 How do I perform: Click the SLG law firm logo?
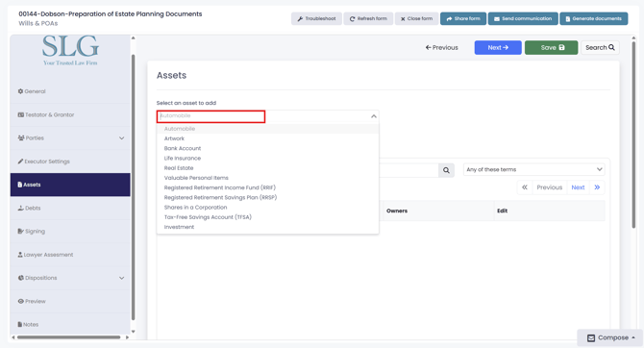coord(70,50)
